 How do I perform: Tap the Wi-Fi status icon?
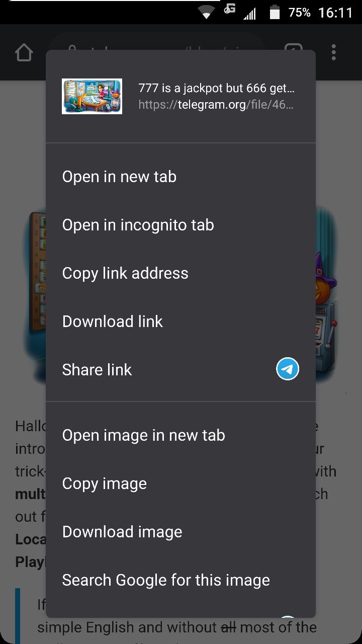click(x=206, y=13)
